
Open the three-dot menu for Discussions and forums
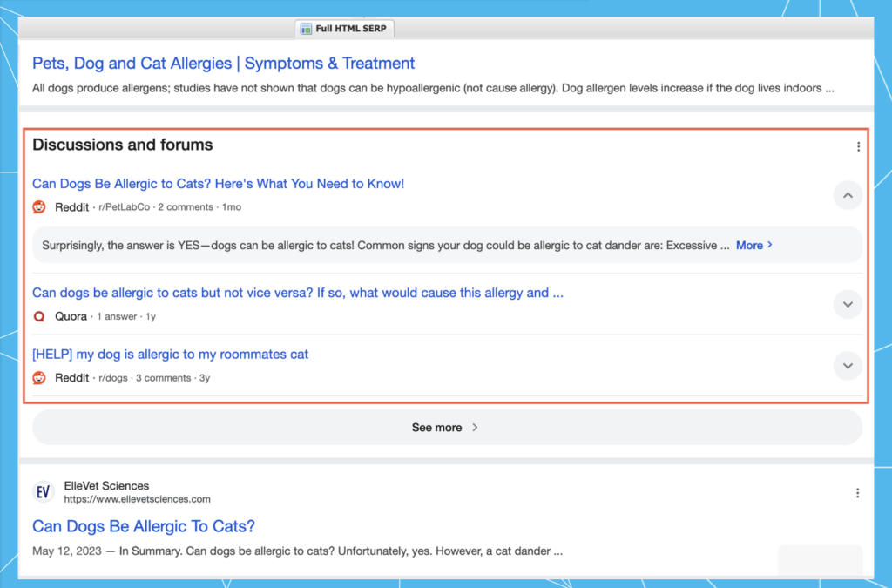click(x=858, y=147)
